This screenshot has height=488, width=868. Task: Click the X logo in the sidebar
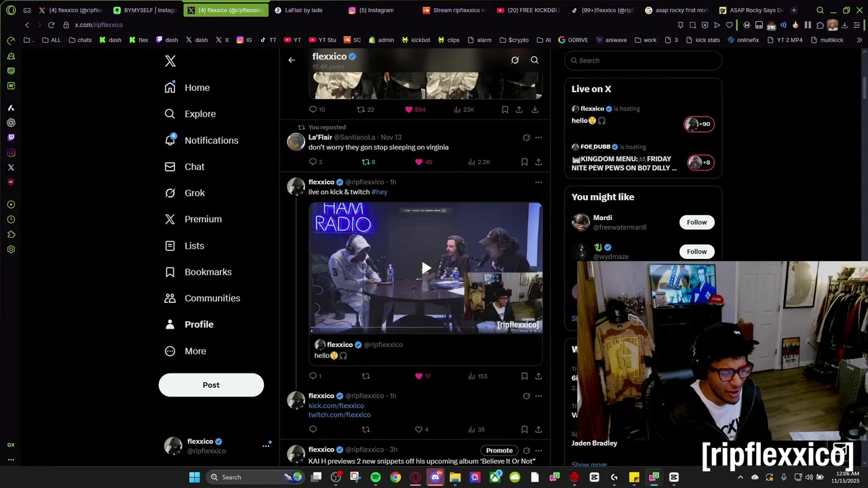[x=170, y=61]
